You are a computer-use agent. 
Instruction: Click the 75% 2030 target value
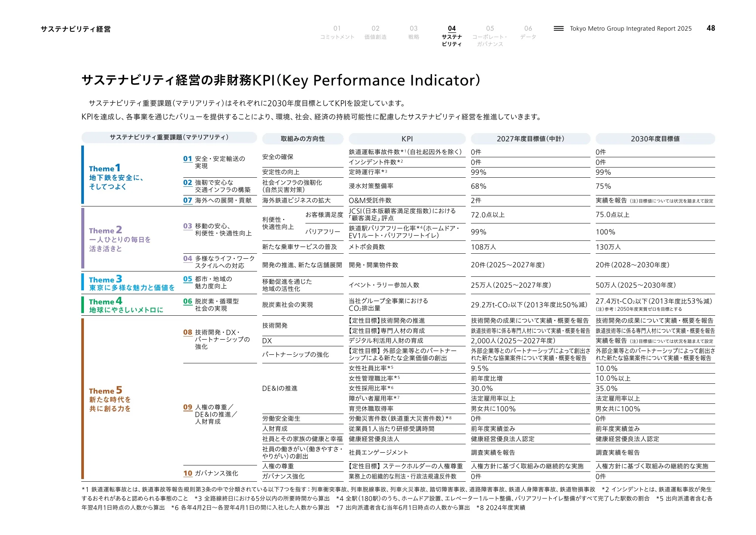[x=603, y=186]
